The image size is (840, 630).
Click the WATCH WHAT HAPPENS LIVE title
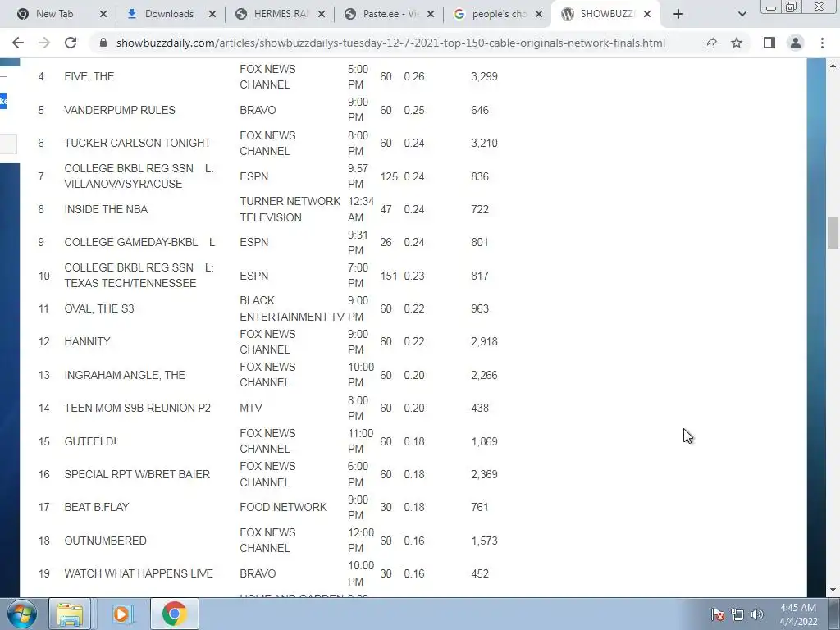[x=139, y=573]
